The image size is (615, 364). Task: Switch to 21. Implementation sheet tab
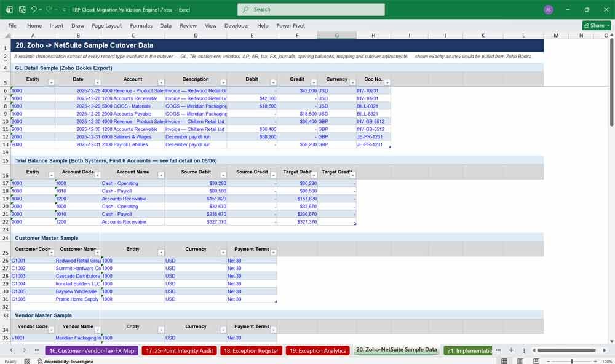coord(468,350)
